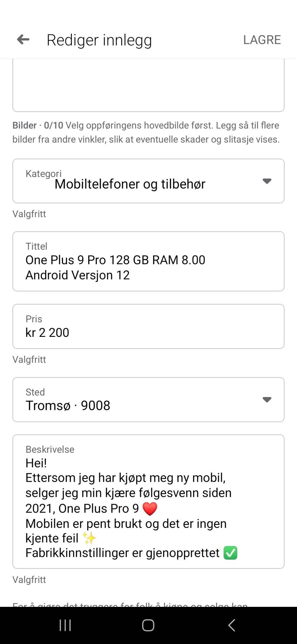The height and width of the screenshot is (644, 297).
Task: Select the Mobiltelefoner og tilbehør category field
Action: (x=148, y=181)
